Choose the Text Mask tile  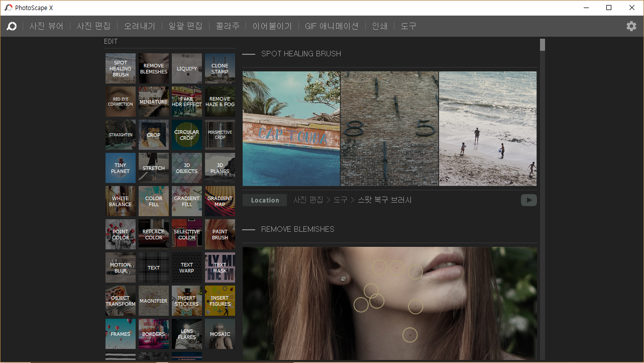click(220, 267)
